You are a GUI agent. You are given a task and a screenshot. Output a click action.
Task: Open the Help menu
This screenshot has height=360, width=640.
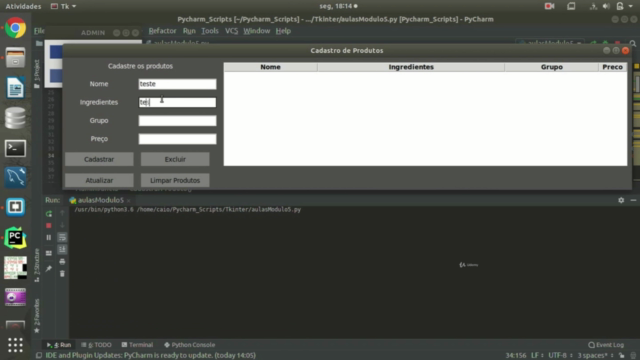pyautogui.click(x=283, y=31)
